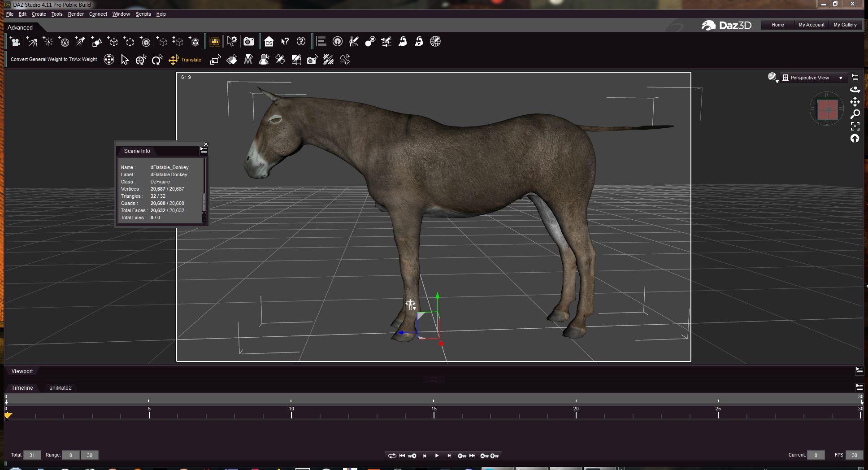
Task: Toggle timeline loop playback
Action: [392, 456]
